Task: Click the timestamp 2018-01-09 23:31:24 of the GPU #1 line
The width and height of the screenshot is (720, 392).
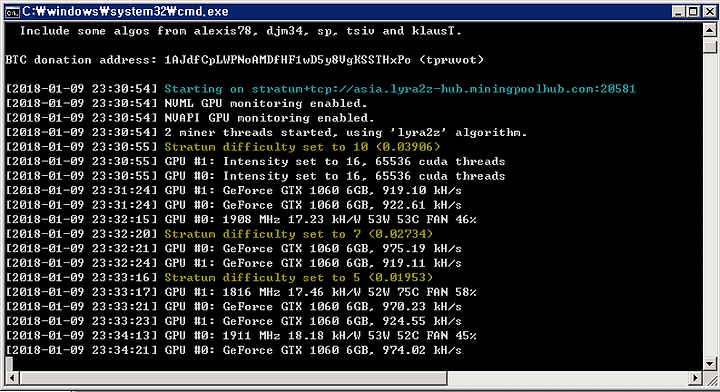Action: [x=81, y=190]
